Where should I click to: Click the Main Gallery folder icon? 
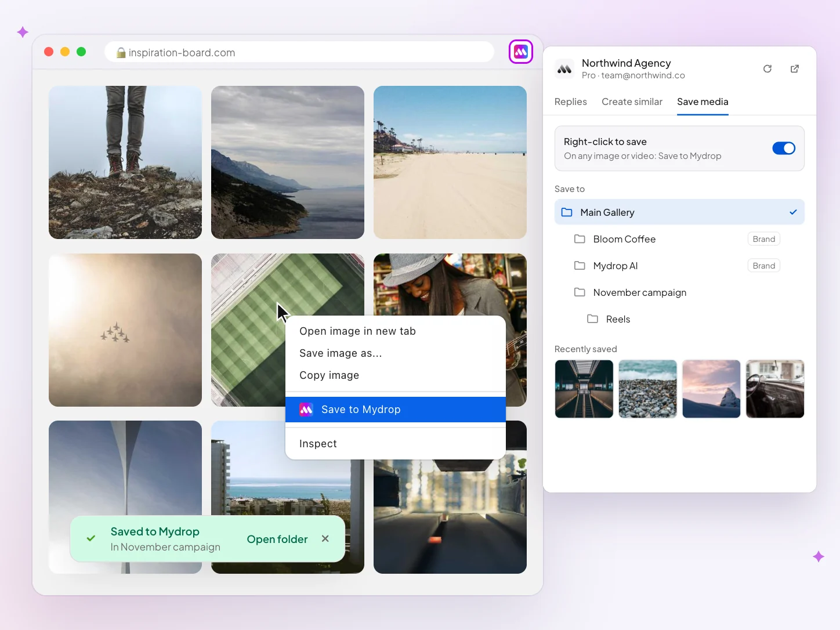click(x=567, y=212)
